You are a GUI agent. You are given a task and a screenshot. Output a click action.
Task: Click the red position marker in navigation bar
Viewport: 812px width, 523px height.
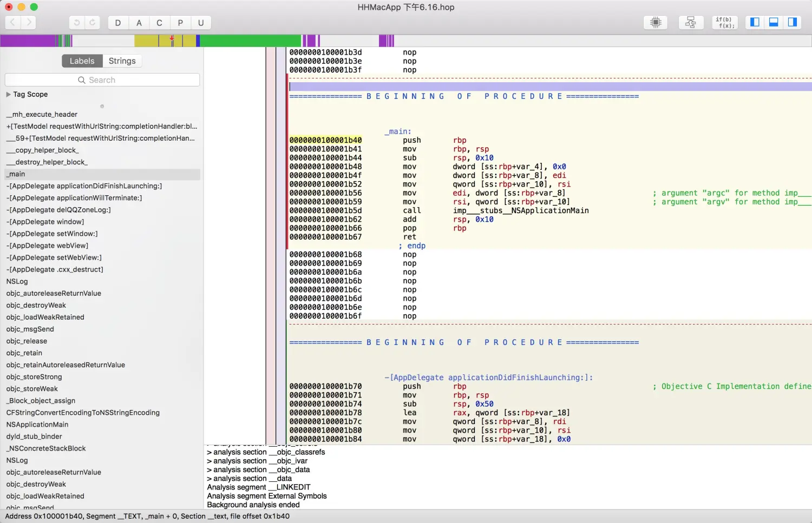[172, 39]
